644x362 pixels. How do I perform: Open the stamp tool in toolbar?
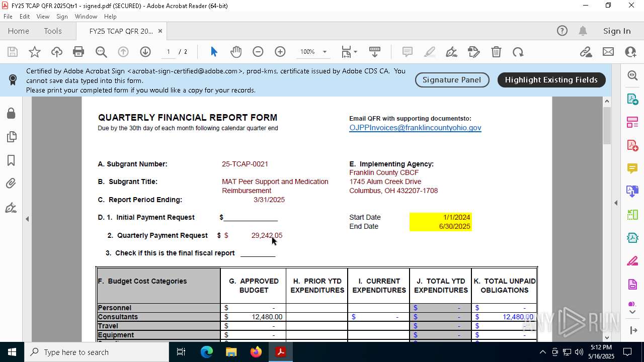474,52
